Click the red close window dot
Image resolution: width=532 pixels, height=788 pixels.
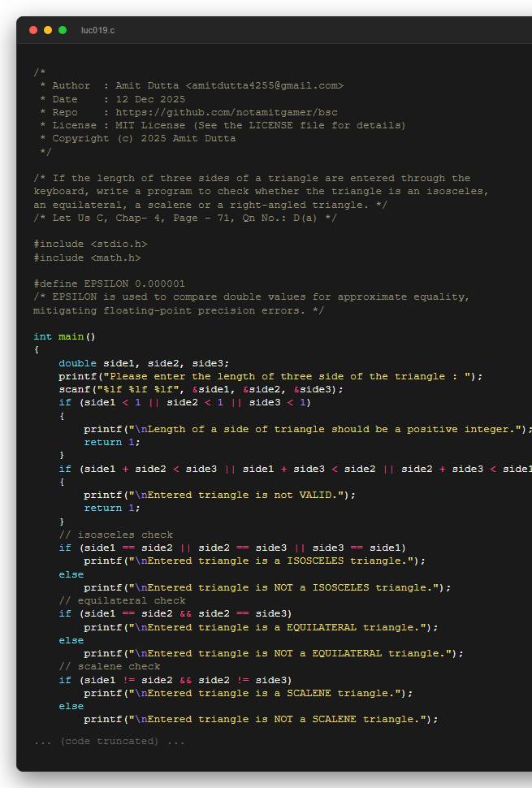click(33, 30)
